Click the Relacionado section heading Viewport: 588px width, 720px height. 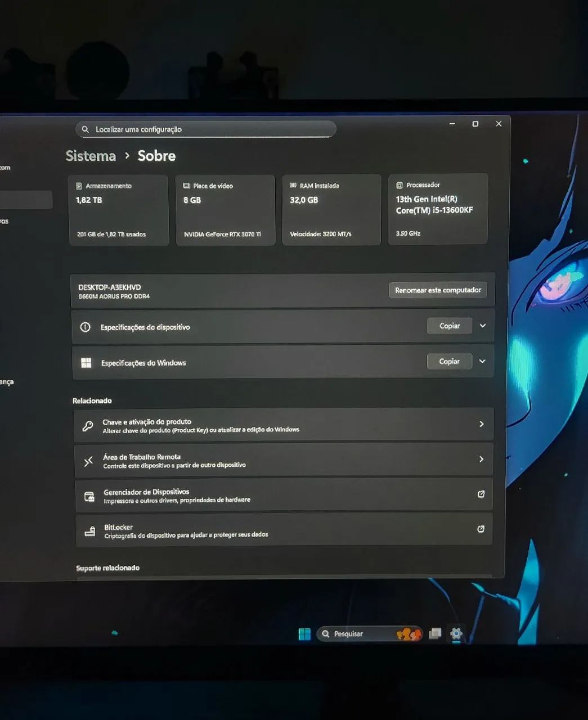pyautogui.click(x=92, y=400)
